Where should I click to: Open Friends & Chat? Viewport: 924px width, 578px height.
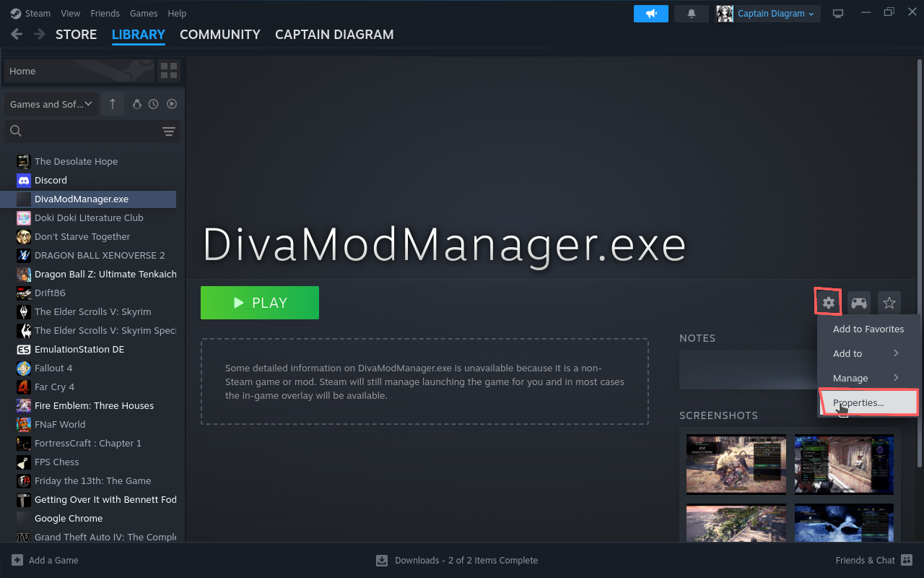[874, 560]
